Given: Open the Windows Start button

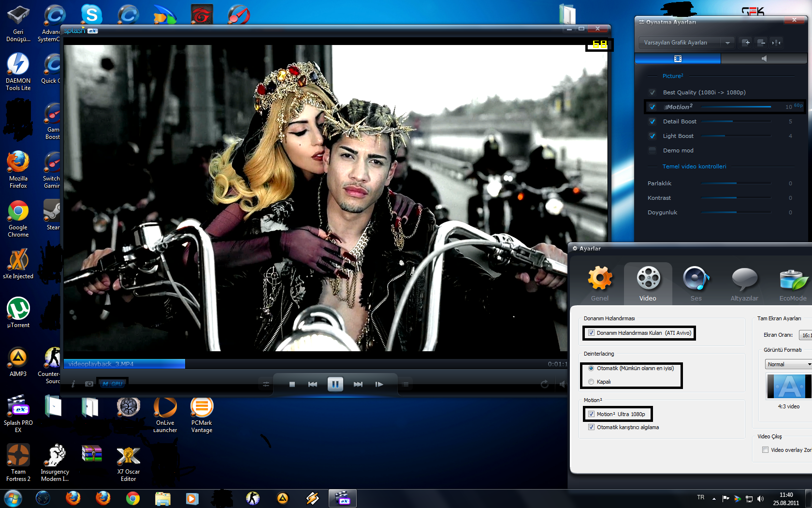Looking at the screenshot, I should [13, 498].
